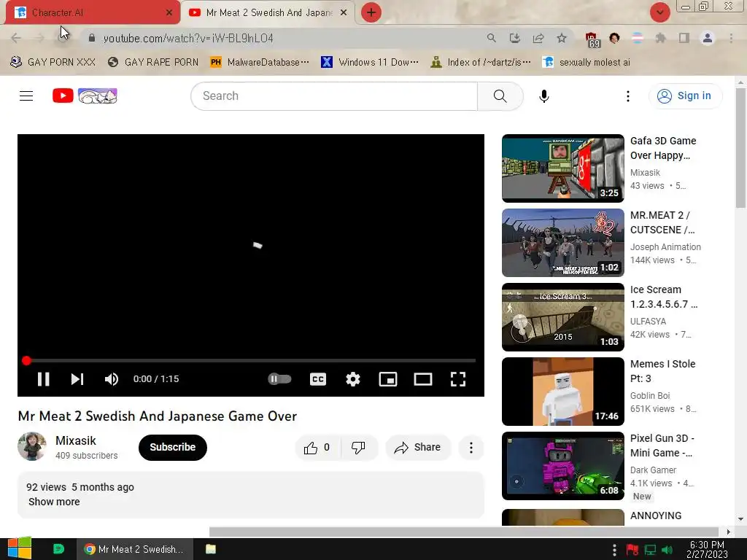Screen dimensions: 747x560
Task: Subscribe to the Mixasik channel
Action: click(172, 447)
